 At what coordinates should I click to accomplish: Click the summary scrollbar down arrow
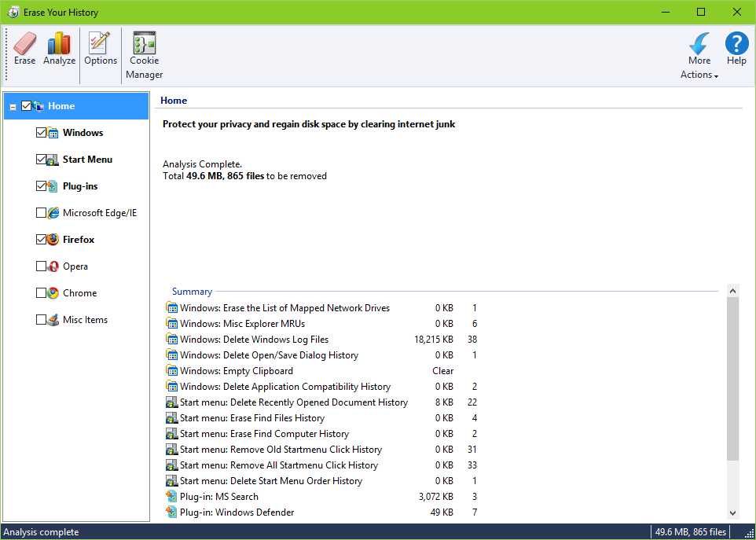(732, 512)
